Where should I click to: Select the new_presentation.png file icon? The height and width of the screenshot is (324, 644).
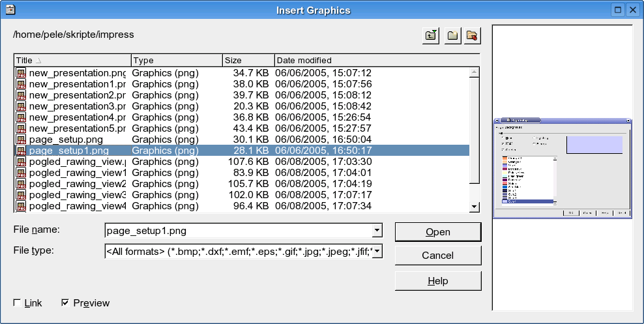21,72
